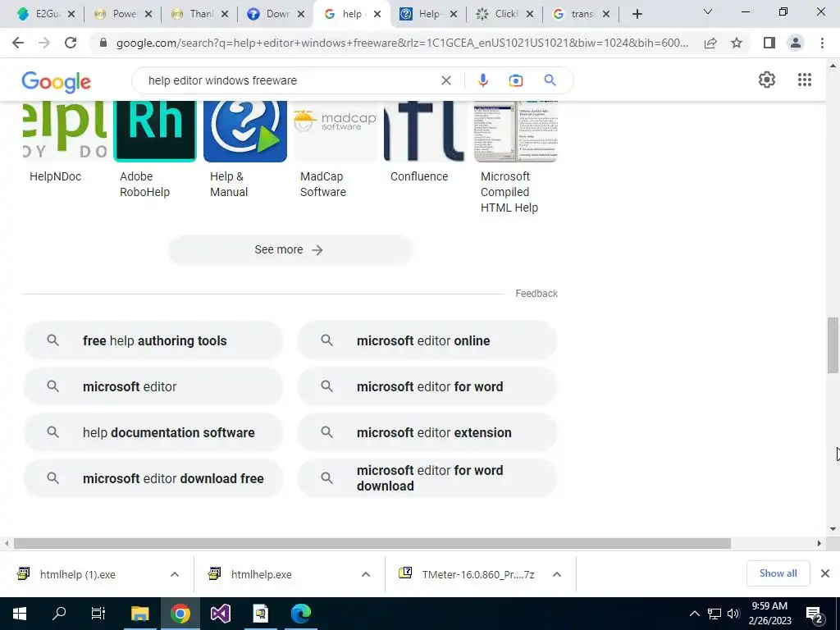Viewport: 840px width, 630px height.
Task: Open Visual Studio from the taskbar
Action: click(x=220, y=614)
